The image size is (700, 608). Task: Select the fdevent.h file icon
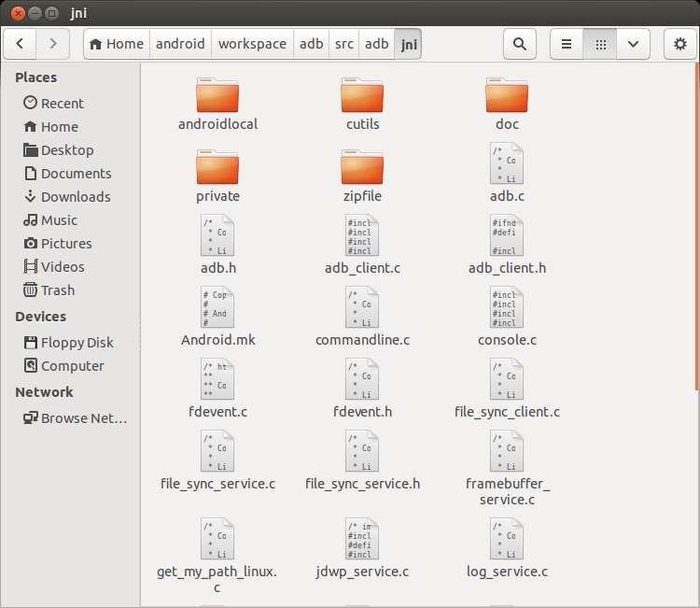[x=362, y=379]
